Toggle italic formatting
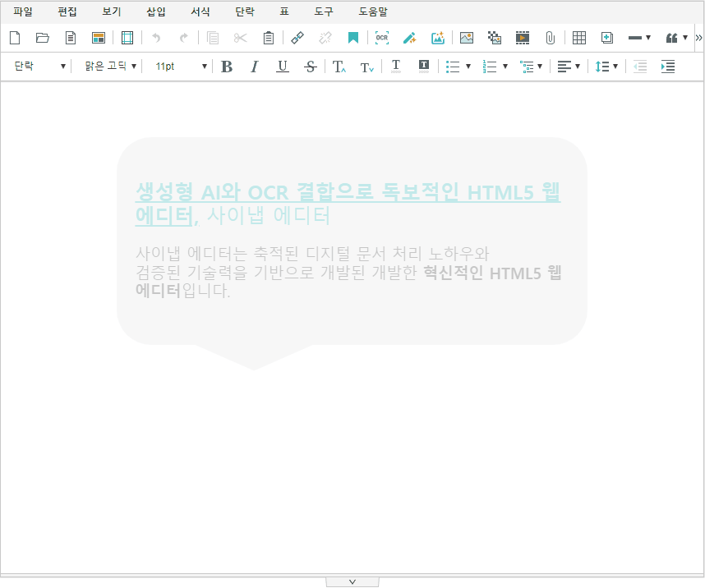This screenshot has width=705, height=588. [255, 67]
